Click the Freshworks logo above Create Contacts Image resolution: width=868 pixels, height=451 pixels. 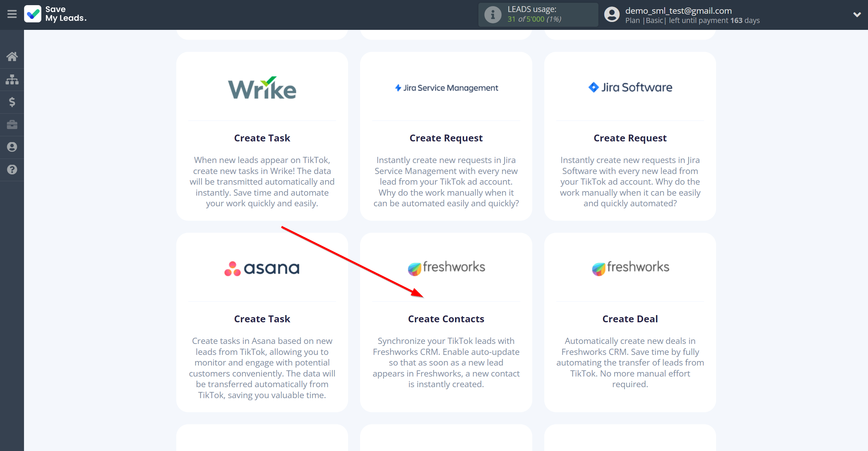point(446,268)
